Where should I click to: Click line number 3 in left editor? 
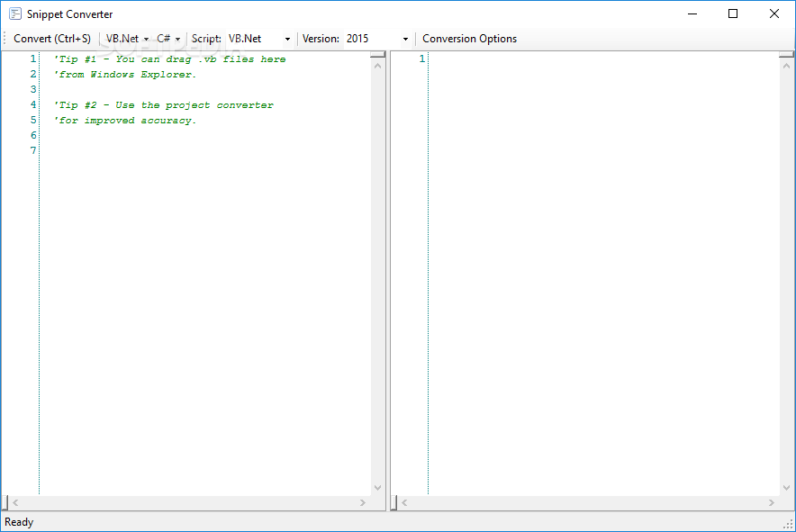tap(33, 89)
